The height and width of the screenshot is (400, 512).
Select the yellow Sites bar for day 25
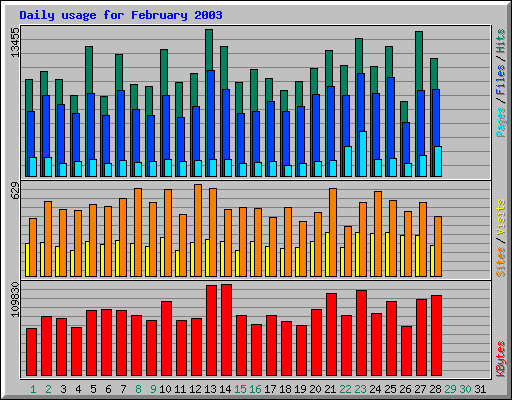click(387, 254)
